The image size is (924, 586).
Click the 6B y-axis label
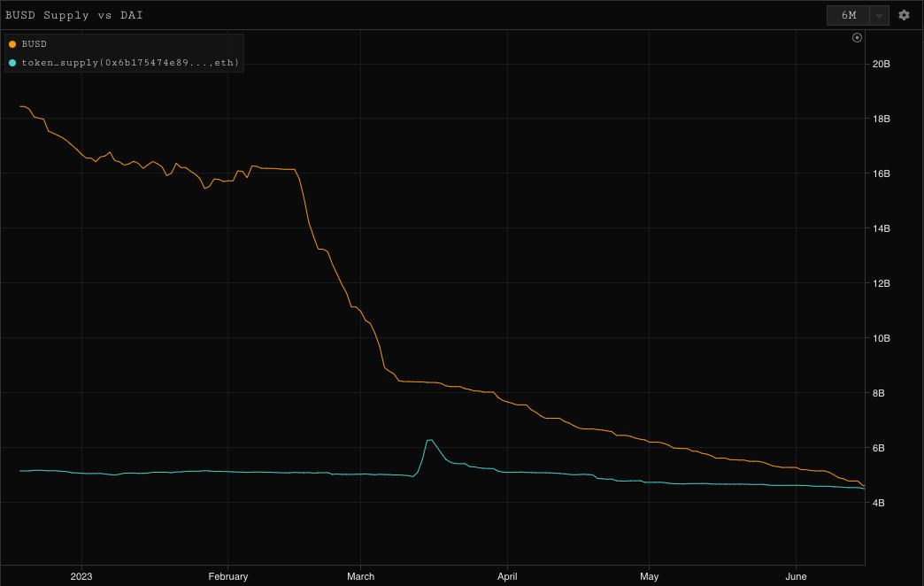(x=878, y=448)
